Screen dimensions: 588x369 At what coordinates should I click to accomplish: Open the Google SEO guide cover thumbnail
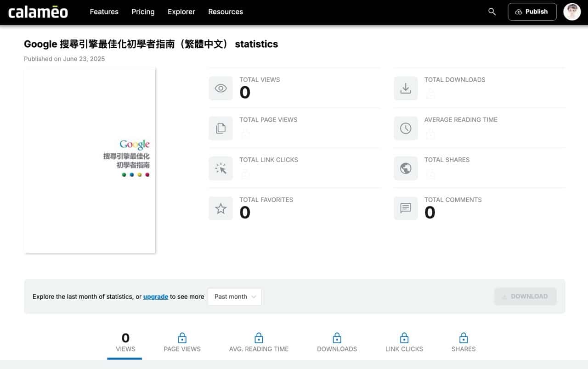tap(90, 160)
